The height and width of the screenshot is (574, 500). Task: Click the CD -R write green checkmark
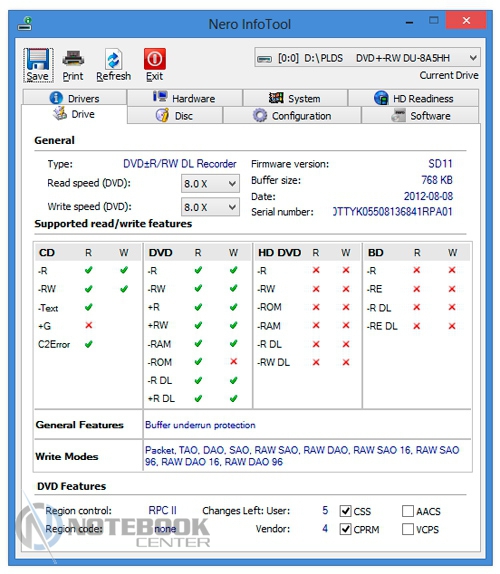(124, 270)
